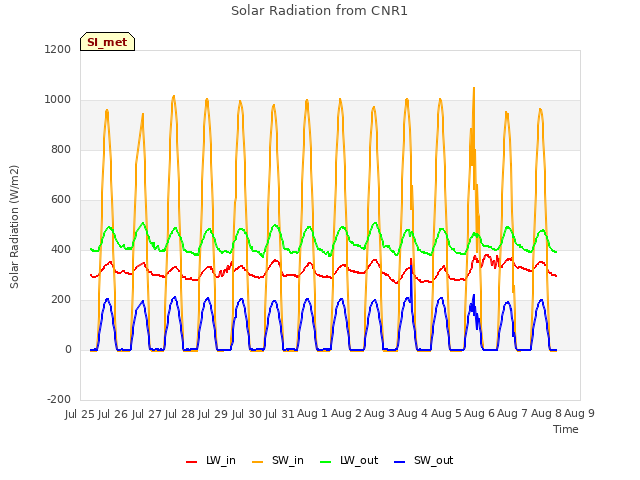The image size is (640, 480).
Task: Click the Aug 6 x-axis date label
Action: (479, 413)
